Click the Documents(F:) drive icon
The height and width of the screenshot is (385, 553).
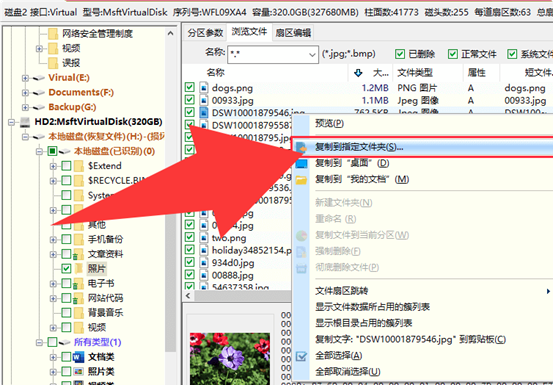[x=39, y=93]
